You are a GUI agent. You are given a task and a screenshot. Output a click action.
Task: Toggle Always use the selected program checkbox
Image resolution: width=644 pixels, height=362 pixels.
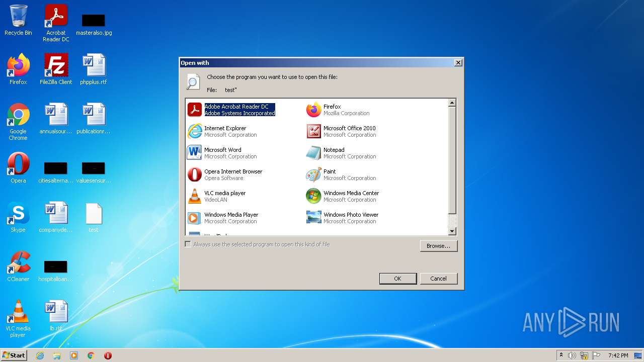coord(188,244)
